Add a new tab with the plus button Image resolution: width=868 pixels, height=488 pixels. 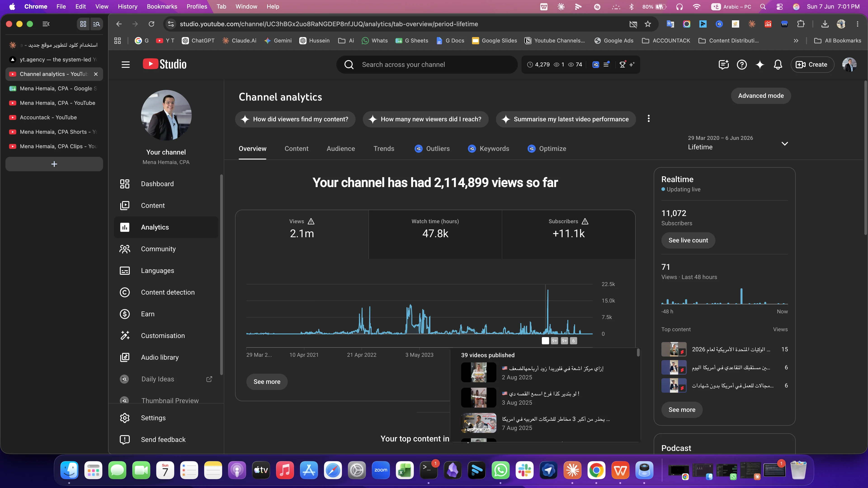[54, 164]
